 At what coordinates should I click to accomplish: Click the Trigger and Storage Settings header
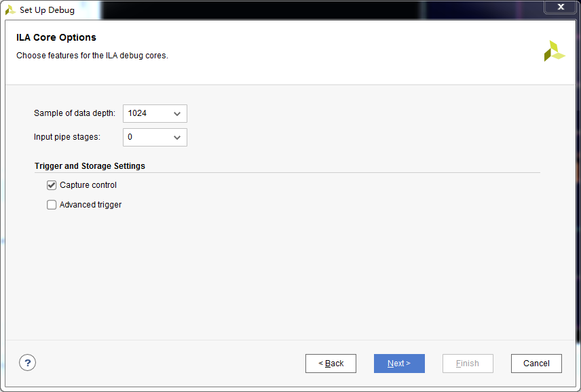89,165
